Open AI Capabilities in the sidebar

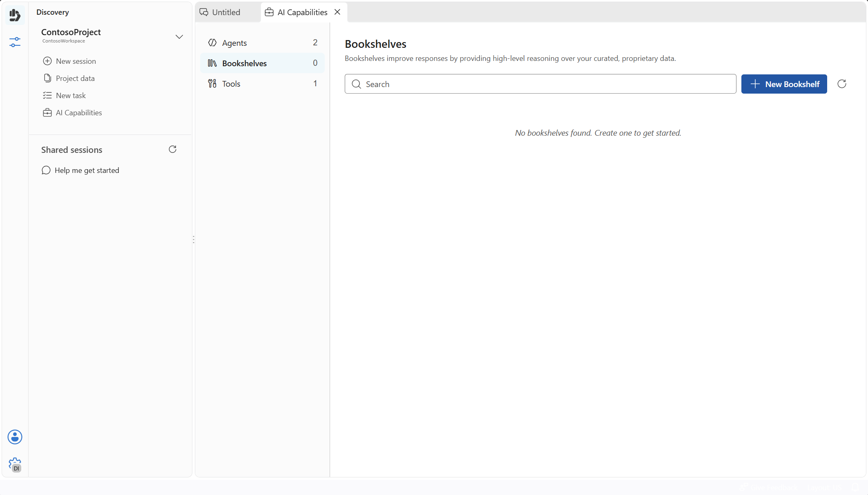[72, 112]
